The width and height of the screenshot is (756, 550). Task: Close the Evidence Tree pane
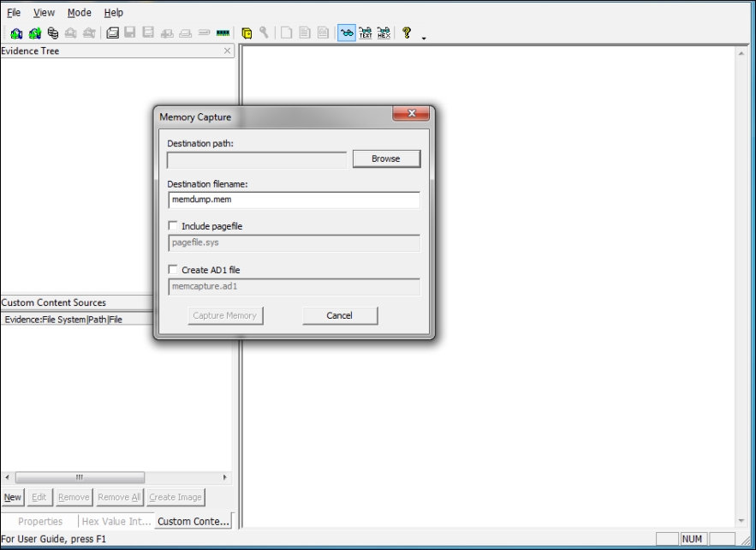227,51
